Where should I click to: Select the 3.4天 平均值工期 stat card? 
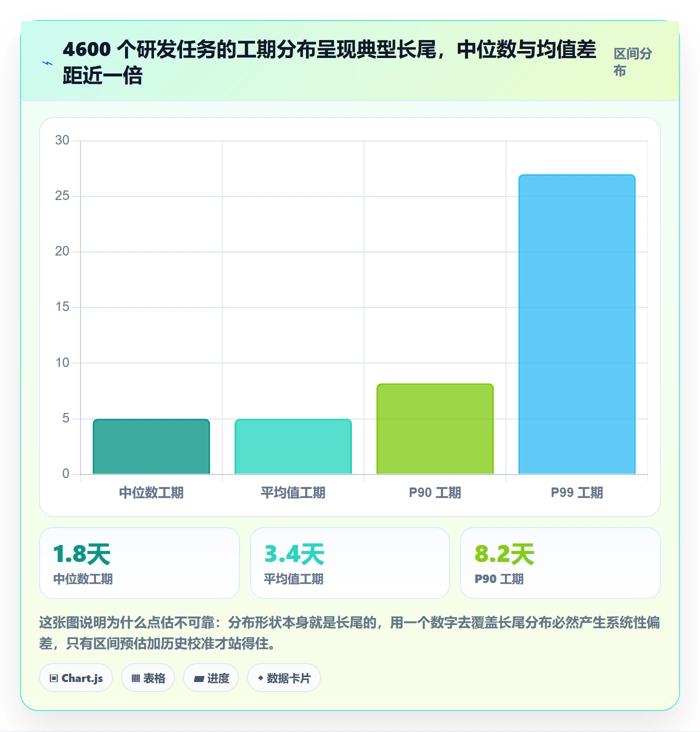click(350, 563)
